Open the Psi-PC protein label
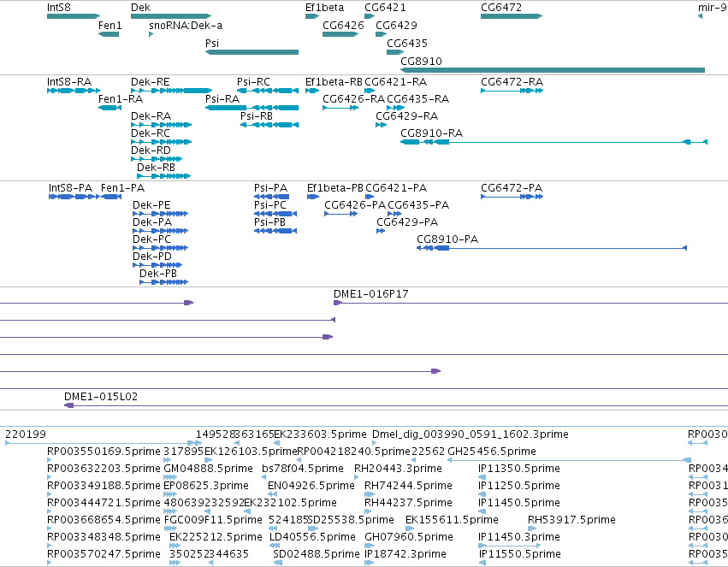Screen dimensions: 728x567 pyautogui.click(x=270, y=205)
